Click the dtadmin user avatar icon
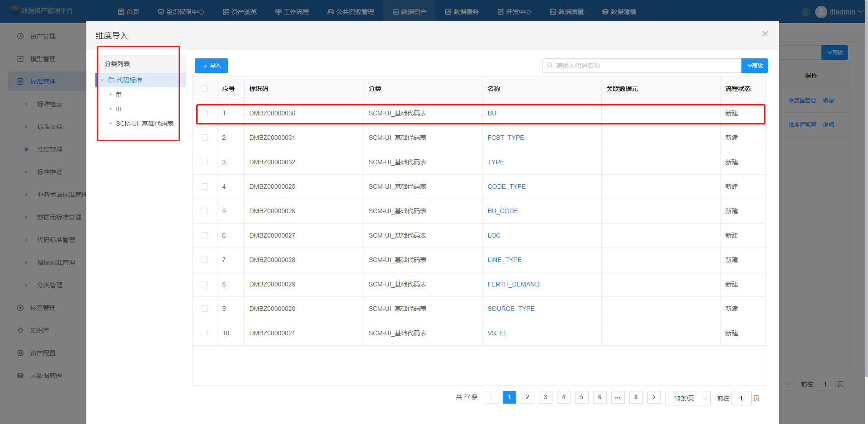Screen dimensions: 868x424 821,12
